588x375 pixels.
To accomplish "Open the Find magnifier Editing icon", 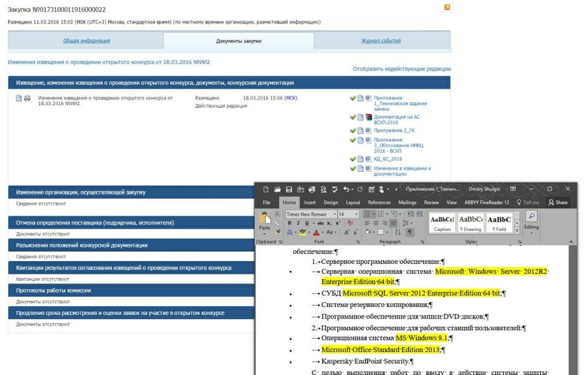I will [x=532, y=216].
